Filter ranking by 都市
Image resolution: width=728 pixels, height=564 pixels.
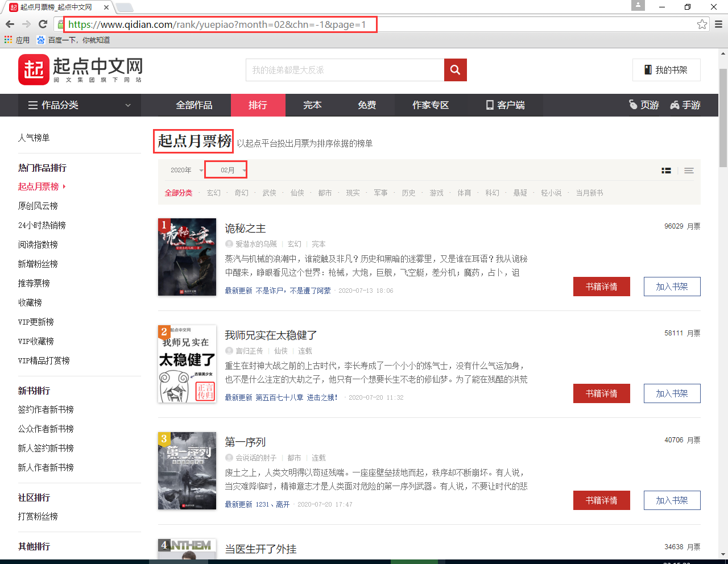(x=325, y=193)
